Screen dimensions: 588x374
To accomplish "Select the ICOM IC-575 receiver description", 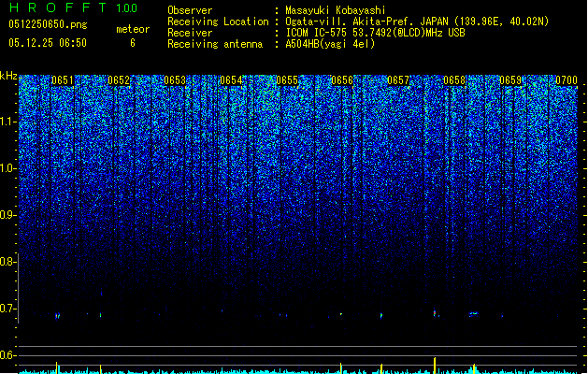I will [x=376, y=33].
